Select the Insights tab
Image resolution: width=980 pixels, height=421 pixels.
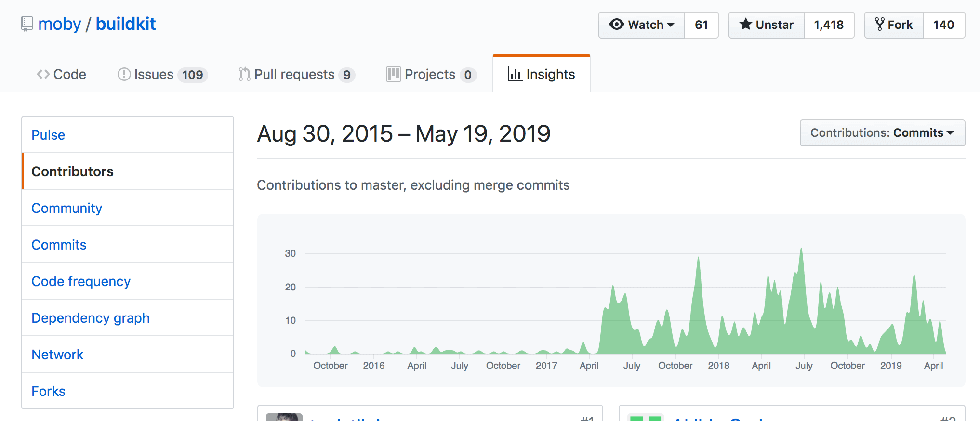pos(542,74)
